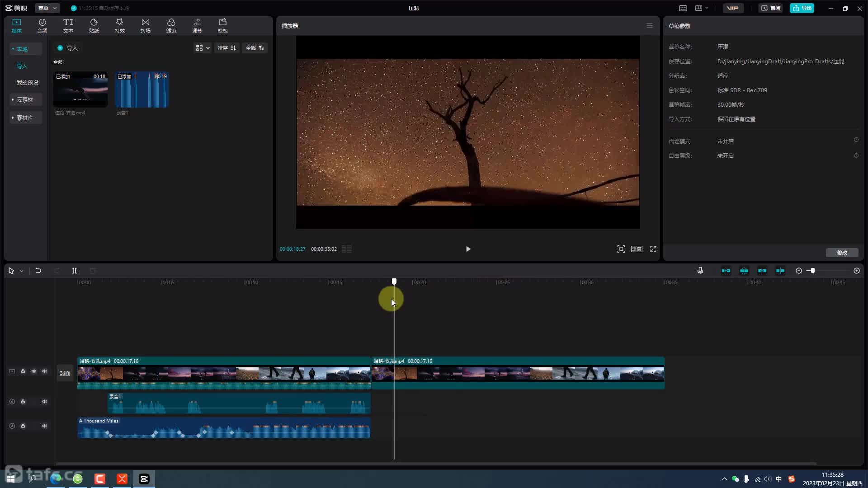Select the 录音1 audio clip on timeline
868x488 pixels.
click(x=239, y=403)
